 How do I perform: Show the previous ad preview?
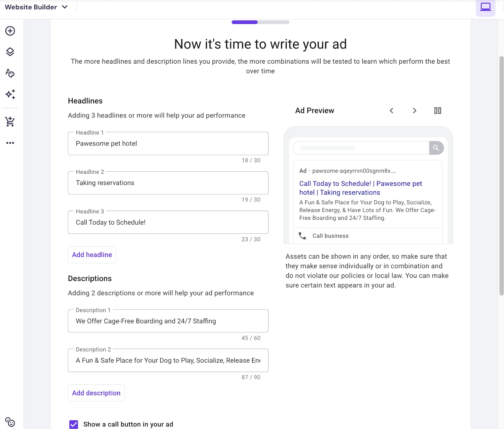[392, 111]
